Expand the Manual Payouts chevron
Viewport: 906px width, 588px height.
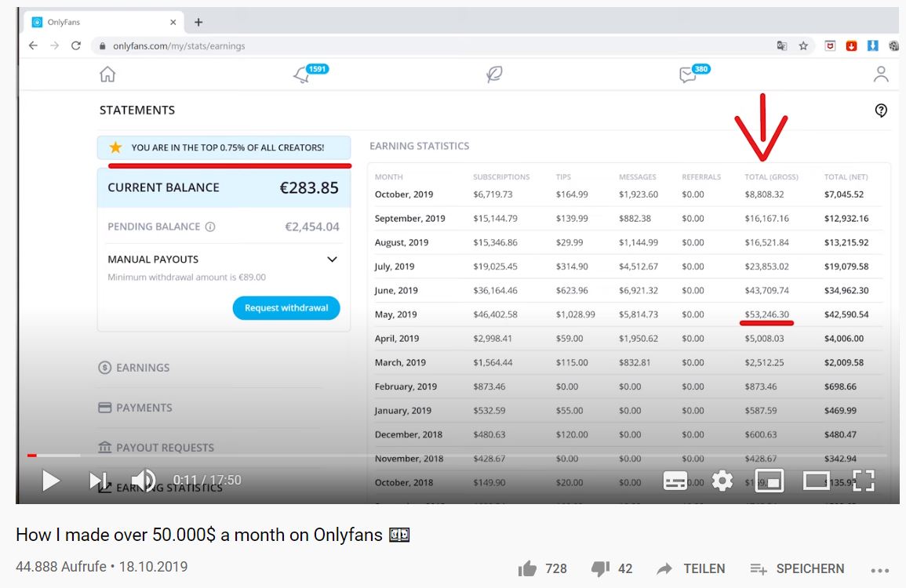pyautogui.click(x=332, y=260)
